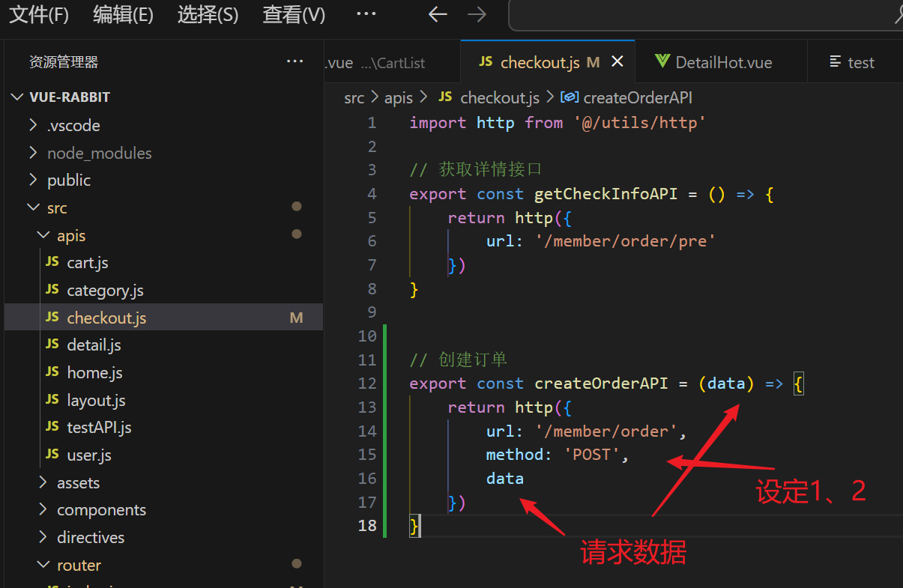Image resolution: width=903 pixels, height=588 pixels.
Task: Click '@/utils/http' import string
Action: pyautogui.click(x=640, y=123)
